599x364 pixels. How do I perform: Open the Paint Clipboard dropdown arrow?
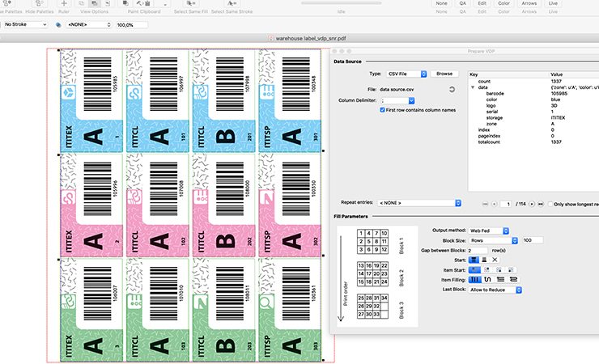[x=165, y=4]
